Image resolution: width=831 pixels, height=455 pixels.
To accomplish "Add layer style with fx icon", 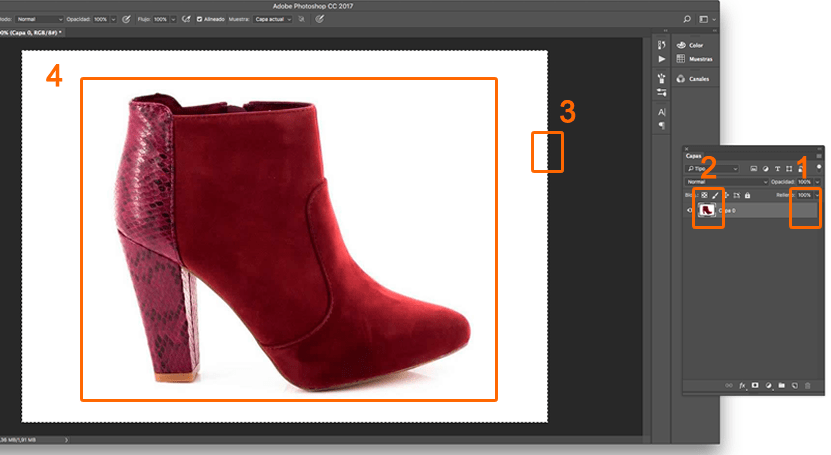I will 743,384.
